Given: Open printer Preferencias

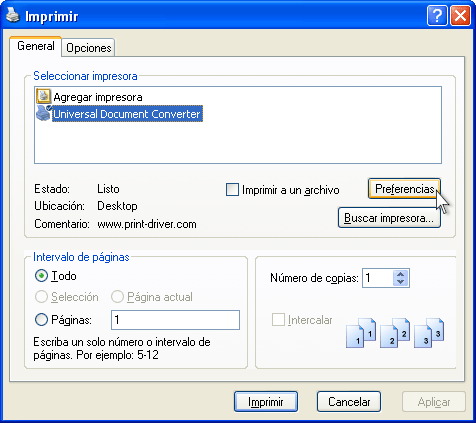Looking at the screenshot, I should coord(404,189).
